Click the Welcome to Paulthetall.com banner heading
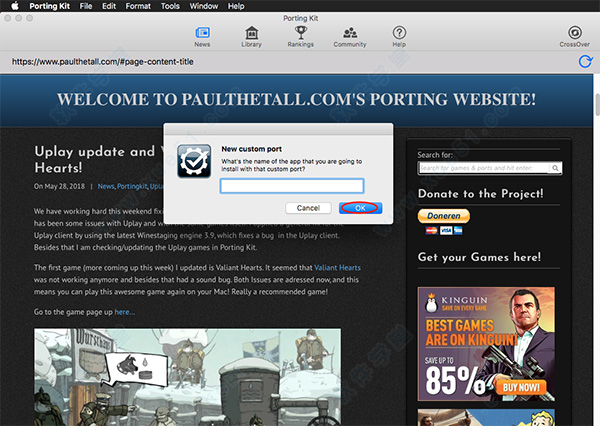Screen dimensions: 600x426 [x=297, y=100]
